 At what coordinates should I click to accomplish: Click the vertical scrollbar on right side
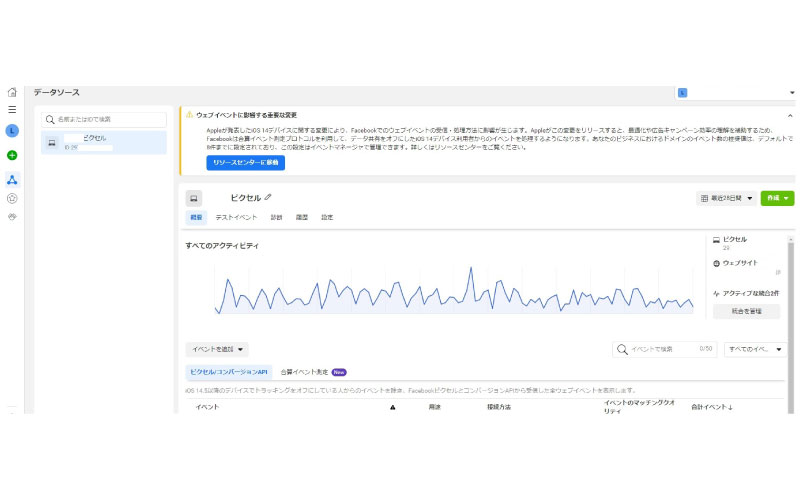(x=791, y=327)
